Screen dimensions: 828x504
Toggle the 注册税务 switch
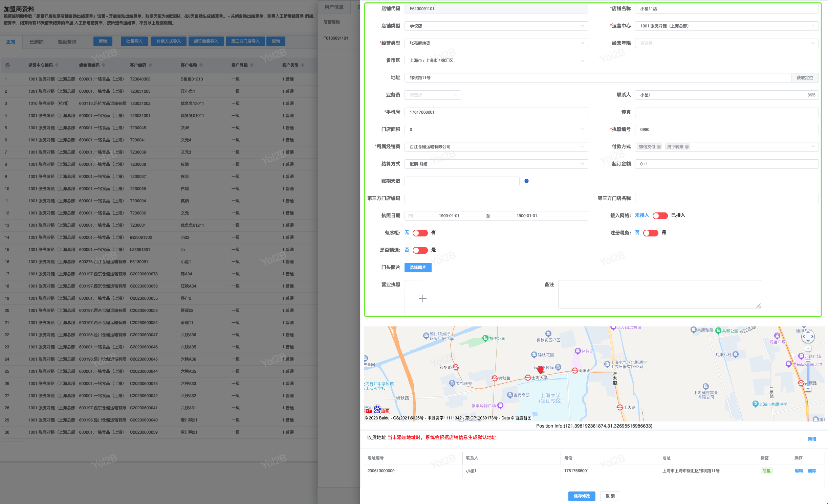pos(650,233)
